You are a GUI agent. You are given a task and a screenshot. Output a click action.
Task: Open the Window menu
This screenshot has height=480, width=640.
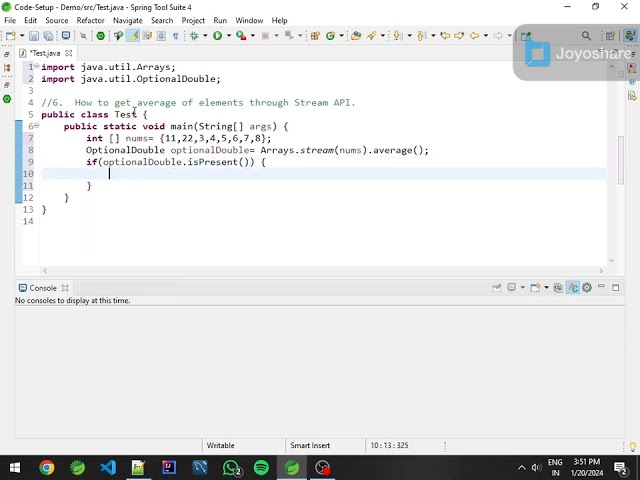[249, 20]
